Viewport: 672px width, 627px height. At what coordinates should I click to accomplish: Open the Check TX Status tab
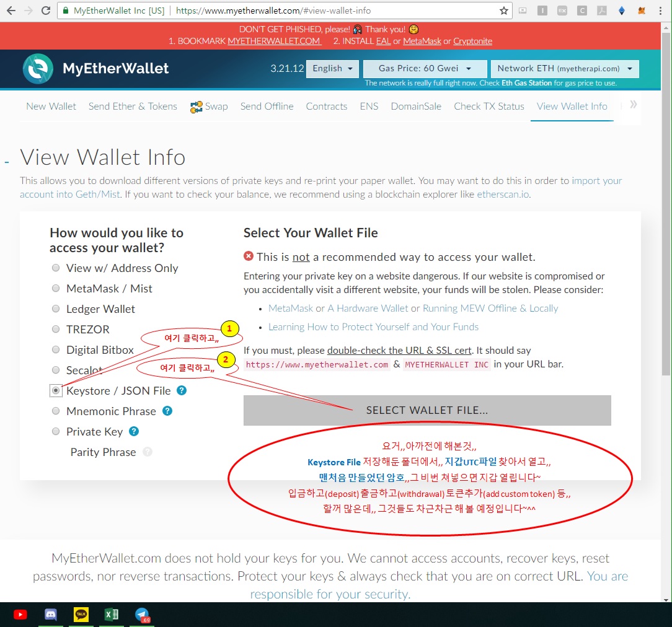(489, 106)
